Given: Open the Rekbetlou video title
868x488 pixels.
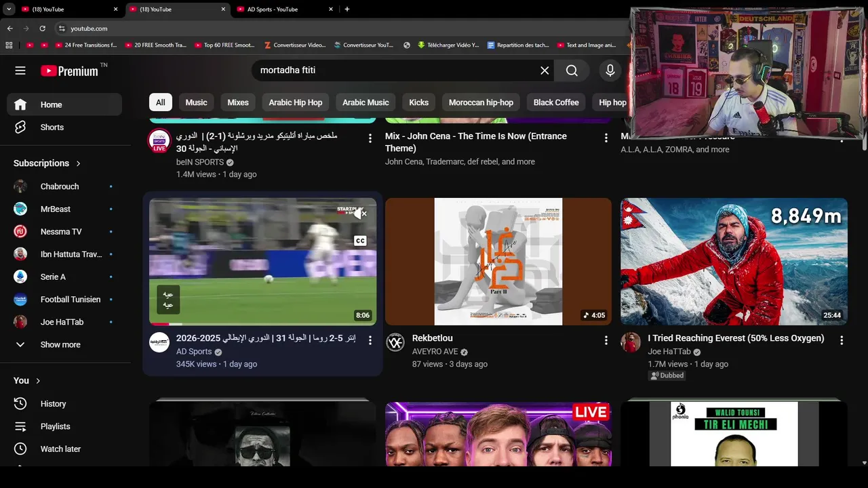Looking at the screenshot, I should [x=432, y=338].
